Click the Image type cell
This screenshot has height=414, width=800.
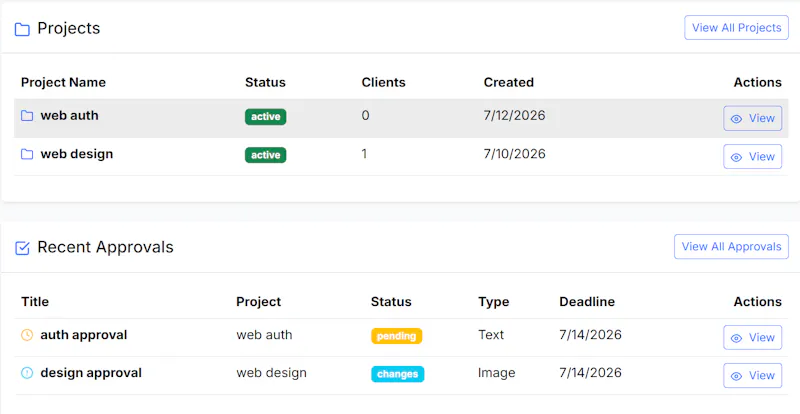click(x=496, y=373)
